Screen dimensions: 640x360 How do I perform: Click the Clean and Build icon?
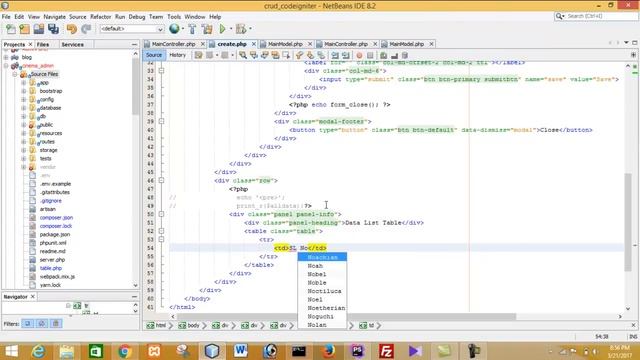coord(207,29)
